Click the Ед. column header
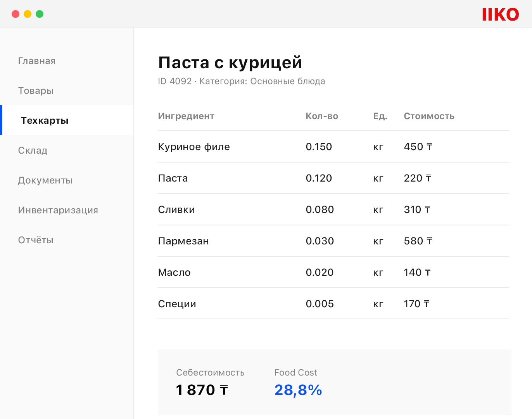The width and height of the screenshot is (532, 419). (x=380, y=116)
